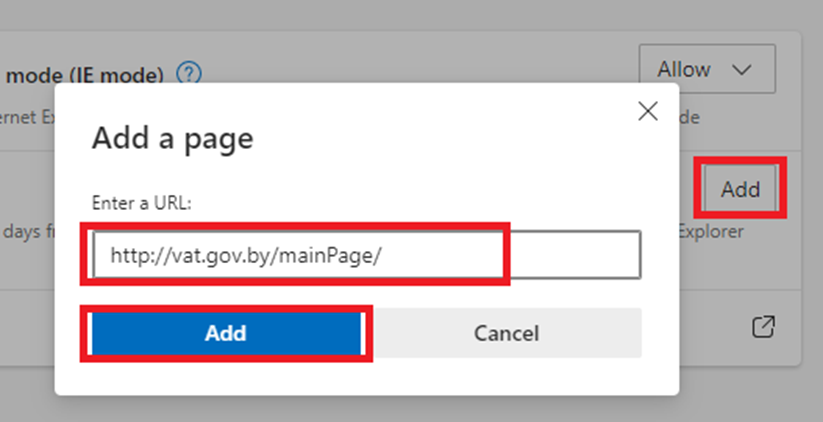This screenshot has width=823, height=422.
Task: Open the external link icon on right
Action: click(x=764, y=327)
